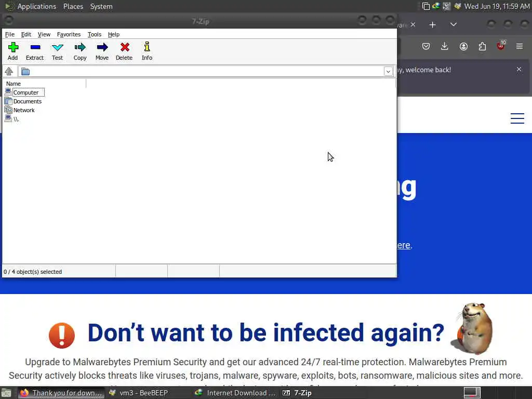Click the Pocket save icon in Firefox
The width and height of the screenshot is (532, 399).
426,46
